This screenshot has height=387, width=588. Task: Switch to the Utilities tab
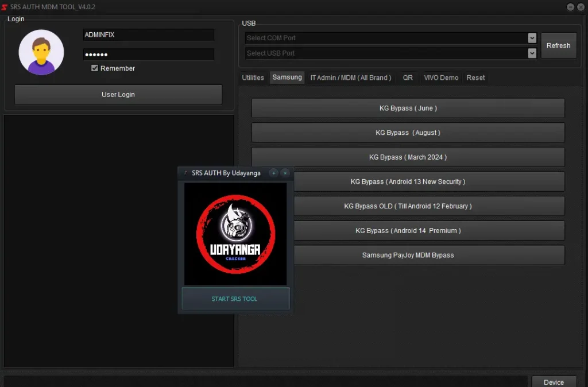[253, 78]
